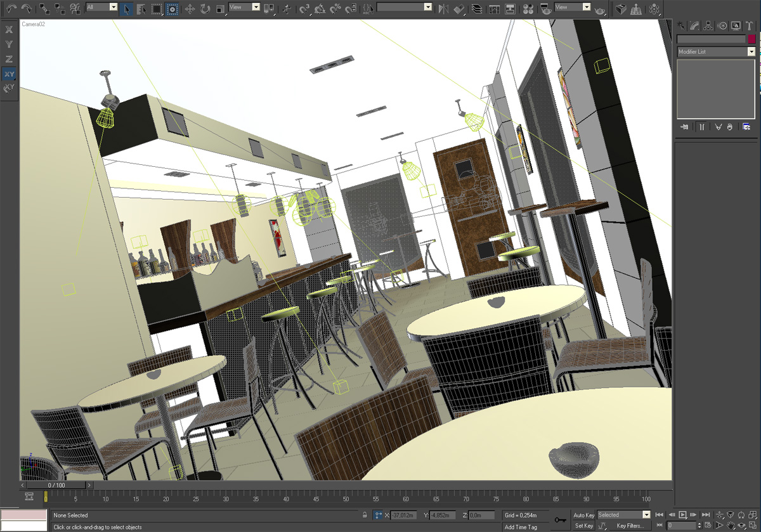The width and height of the screenshot is (761, 532).
Task: Enable the Auto Key button
Action: point(583,515)
